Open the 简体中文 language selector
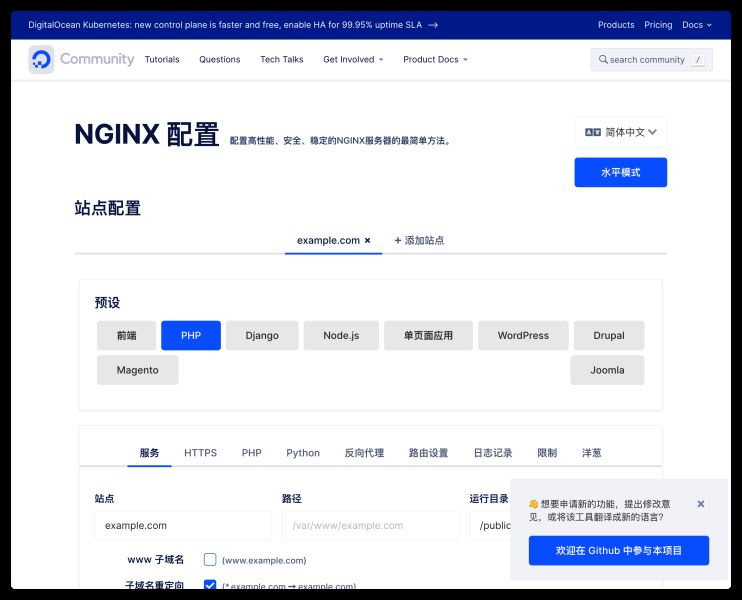The image size is (742, 600). (x=620, y=132)
